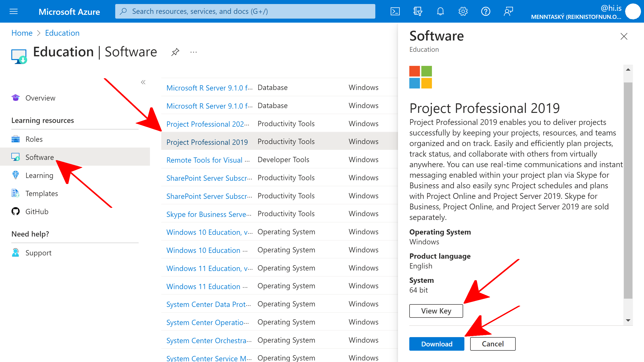Click the scroll down arrow in details panel
The image size is (644, 362).
[628, 320]
